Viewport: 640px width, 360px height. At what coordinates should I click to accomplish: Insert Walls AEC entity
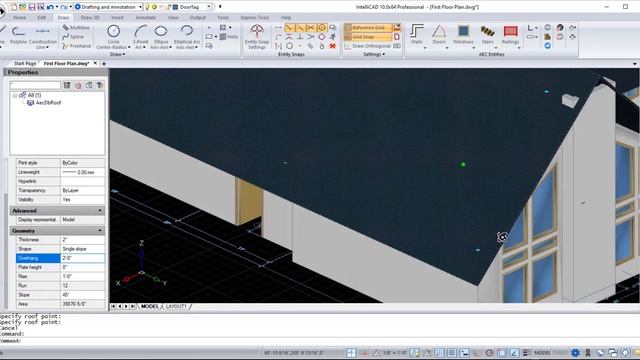417,35
